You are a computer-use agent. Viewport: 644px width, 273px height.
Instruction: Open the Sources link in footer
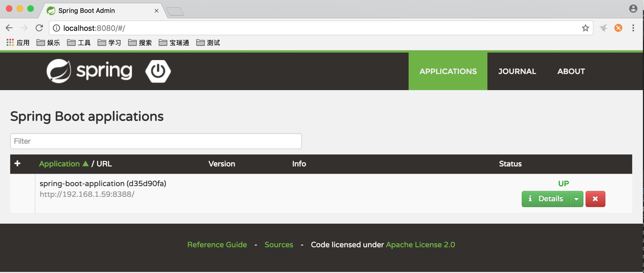pos(279,245)
